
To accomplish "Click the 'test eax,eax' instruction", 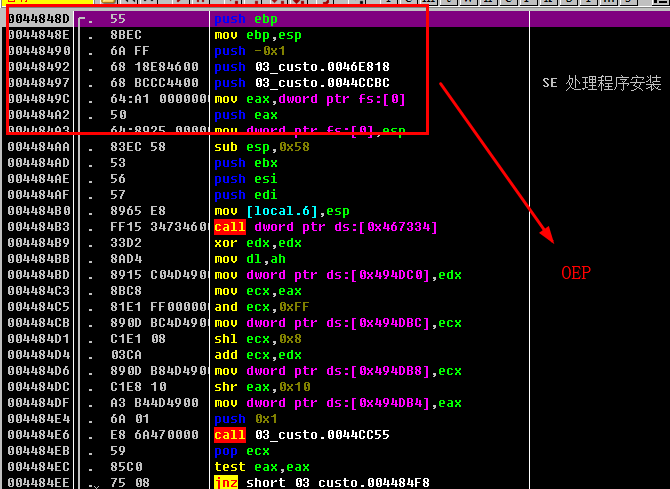I will (262, 467).
